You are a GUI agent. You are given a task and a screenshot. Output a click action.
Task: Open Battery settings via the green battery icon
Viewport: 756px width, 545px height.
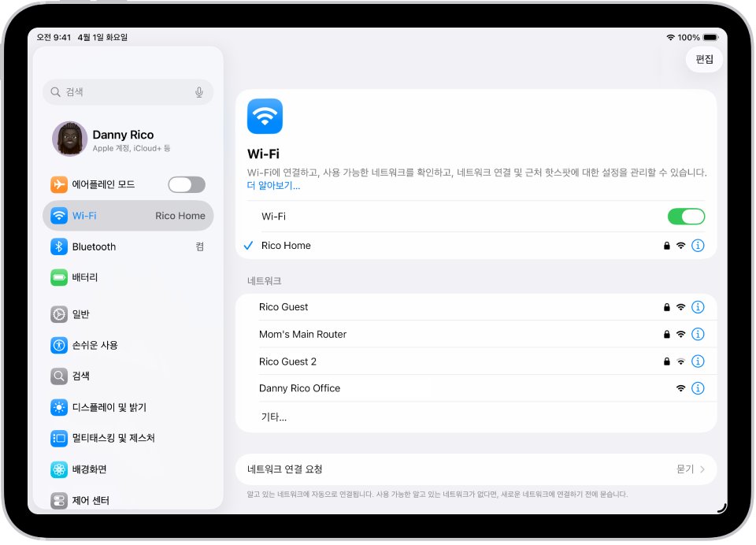point(59,277)
